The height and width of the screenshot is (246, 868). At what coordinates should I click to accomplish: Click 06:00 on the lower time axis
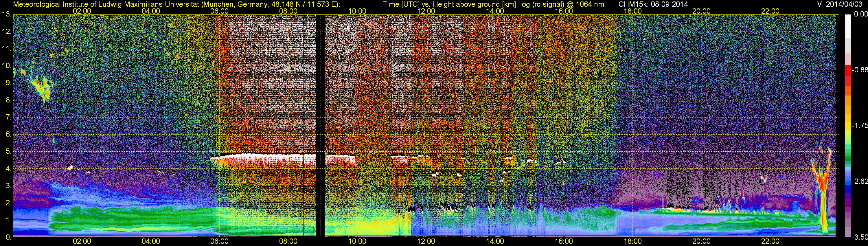[x=219, y=242]
